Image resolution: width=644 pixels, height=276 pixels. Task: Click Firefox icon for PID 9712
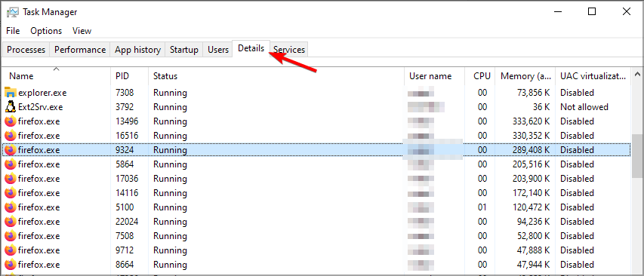(11, 250)
